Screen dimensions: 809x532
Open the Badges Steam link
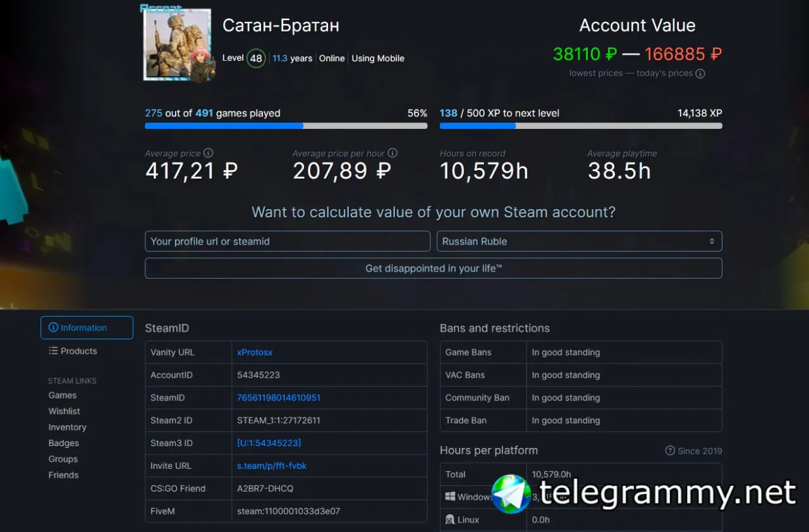point(64,443)
